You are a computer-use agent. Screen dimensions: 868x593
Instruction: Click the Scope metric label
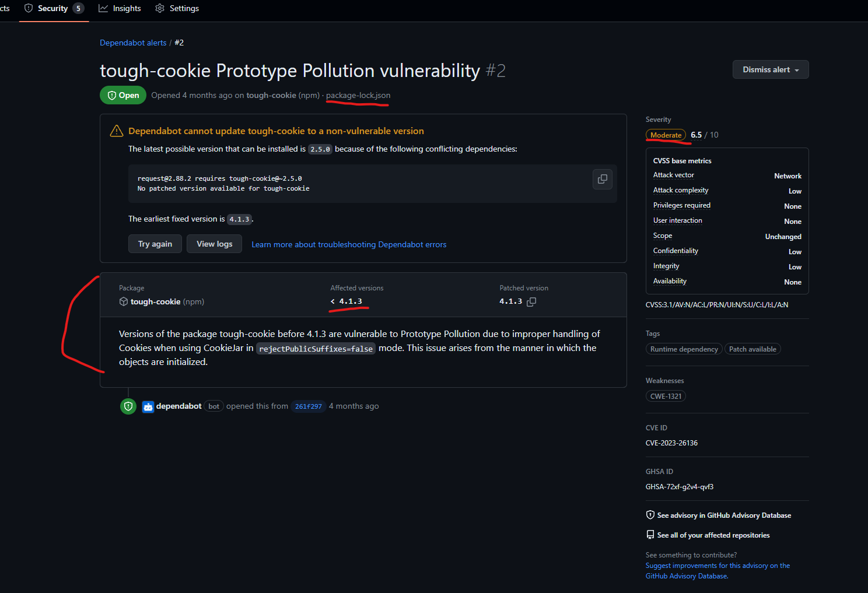point(663,236)
